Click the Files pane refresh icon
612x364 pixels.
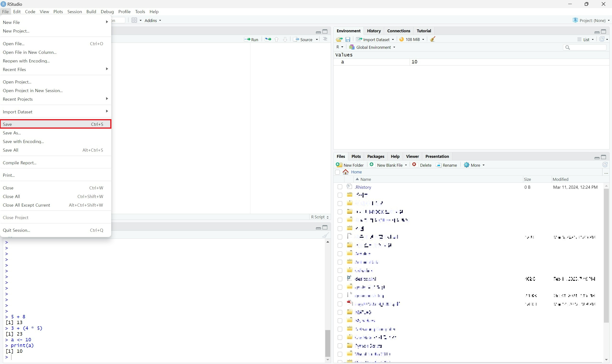[605, 165]
